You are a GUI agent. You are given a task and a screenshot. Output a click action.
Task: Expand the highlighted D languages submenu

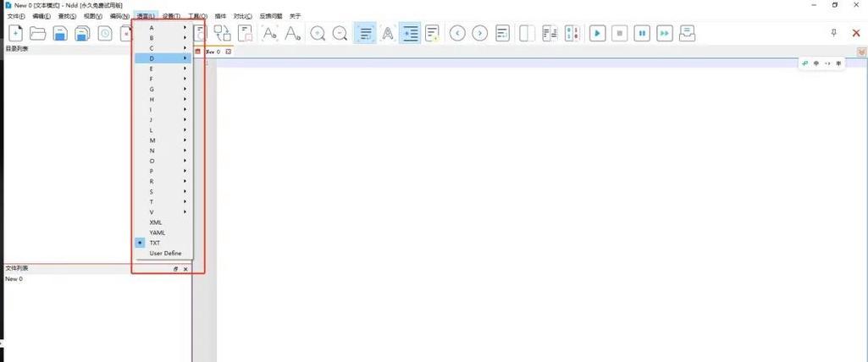click(x=163, y=58)
